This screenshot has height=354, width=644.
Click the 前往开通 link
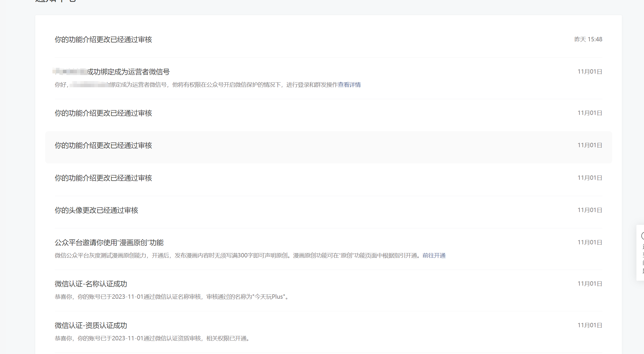(x=434, y=255)
